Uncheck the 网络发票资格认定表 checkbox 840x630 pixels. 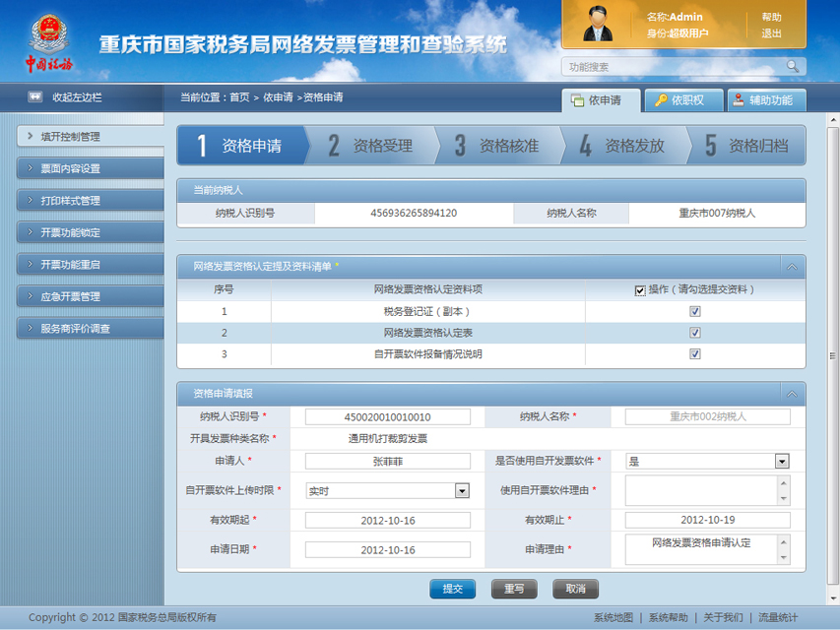coord(695,333)
